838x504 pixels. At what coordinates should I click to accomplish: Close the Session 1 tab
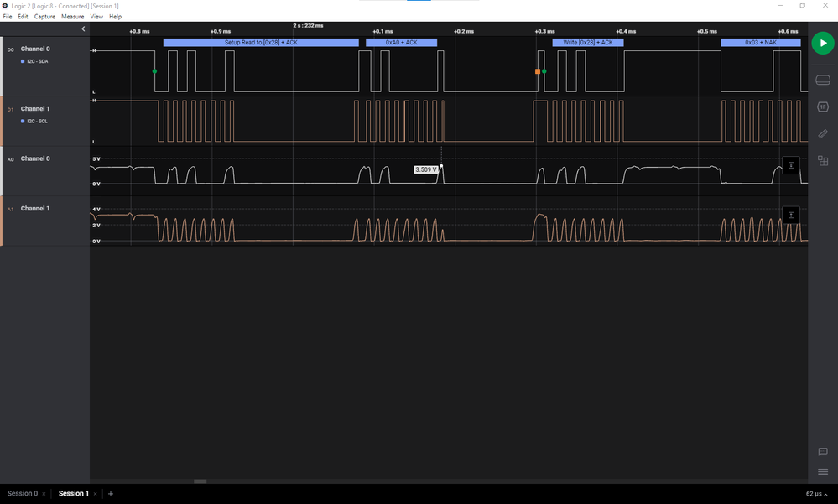tap(95, 494)
